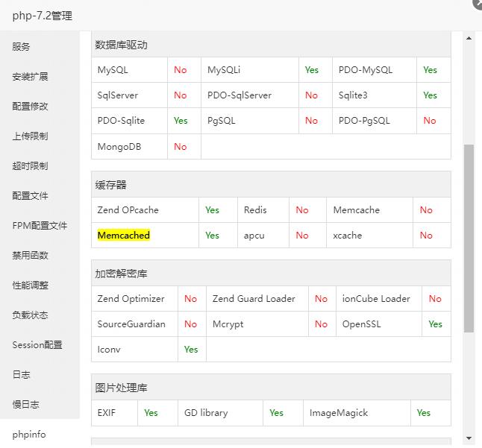Open the 服务 menu item
Image resolution: width=482 pixels, height=448 pixels.
[x=22, y=47]
